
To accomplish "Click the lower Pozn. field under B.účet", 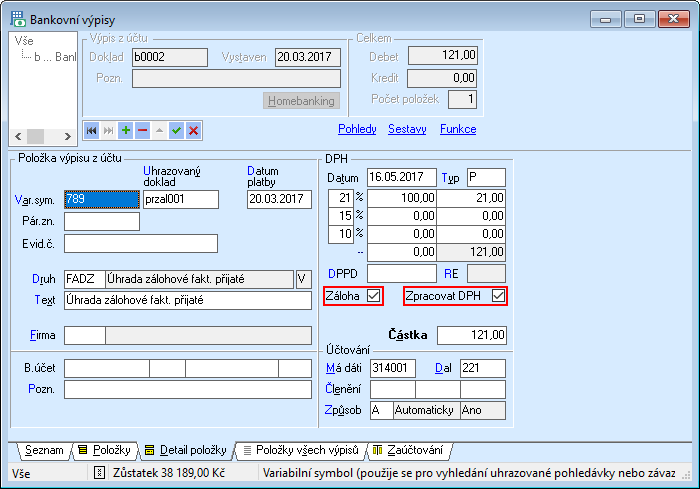I will click(x=188, y=389).
